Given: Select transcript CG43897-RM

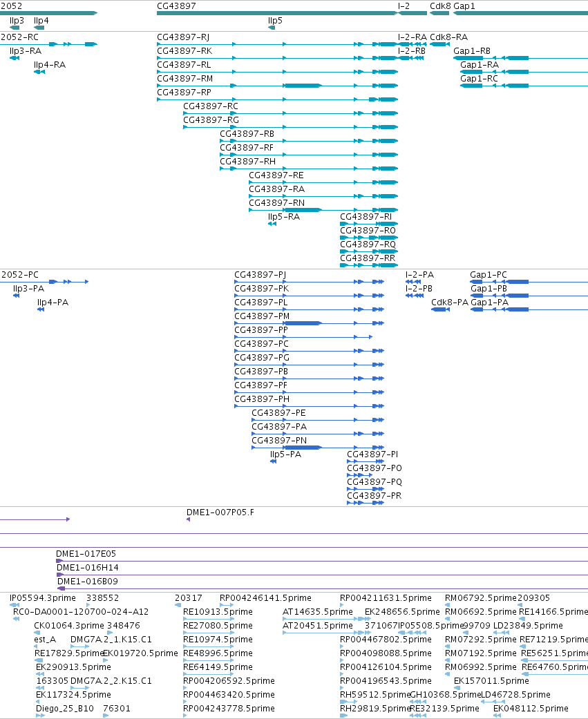Looking at the screenshot, I should tap(277, 86).
